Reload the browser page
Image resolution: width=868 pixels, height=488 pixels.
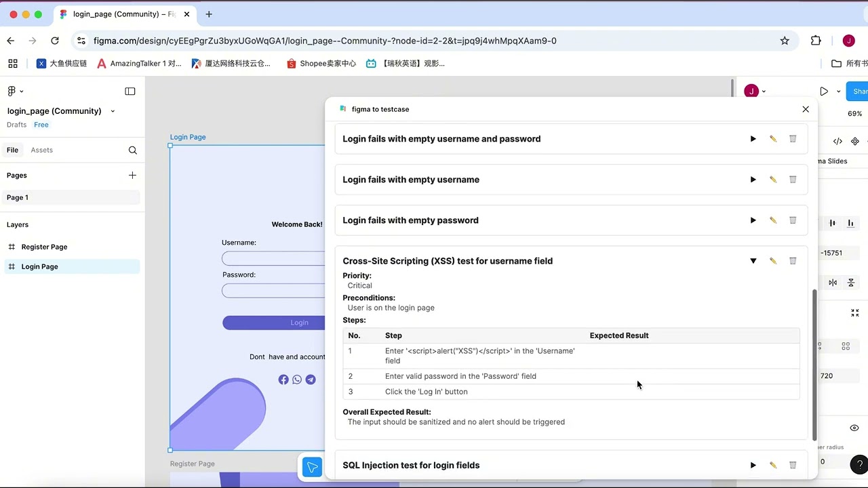[x=55, y=41]
